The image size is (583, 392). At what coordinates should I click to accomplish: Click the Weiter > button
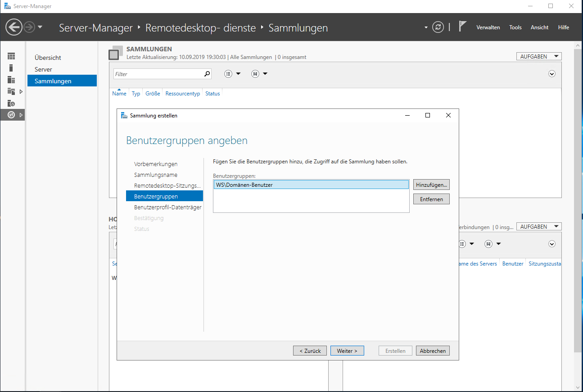tap(347, 351)
